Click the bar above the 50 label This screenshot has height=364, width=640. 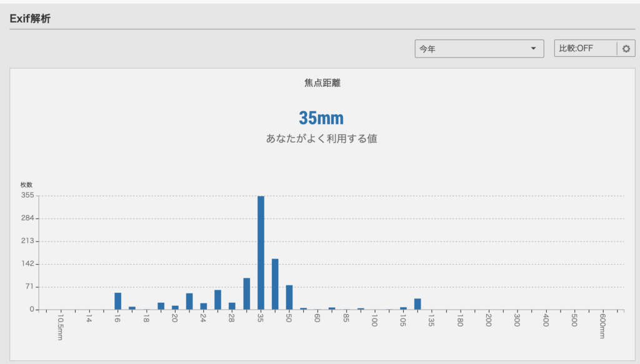click(x=289, y=297)
